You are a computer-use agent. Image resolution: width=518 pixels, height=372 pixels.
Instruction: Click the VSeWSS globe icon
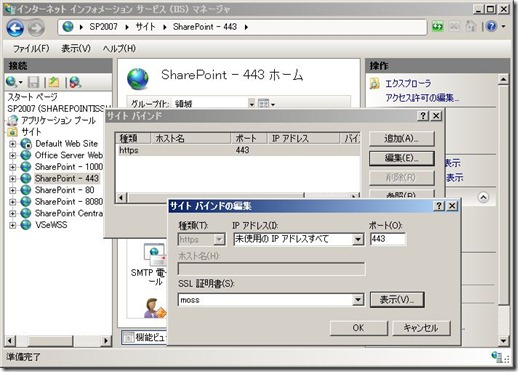click(x=26, y=225)
